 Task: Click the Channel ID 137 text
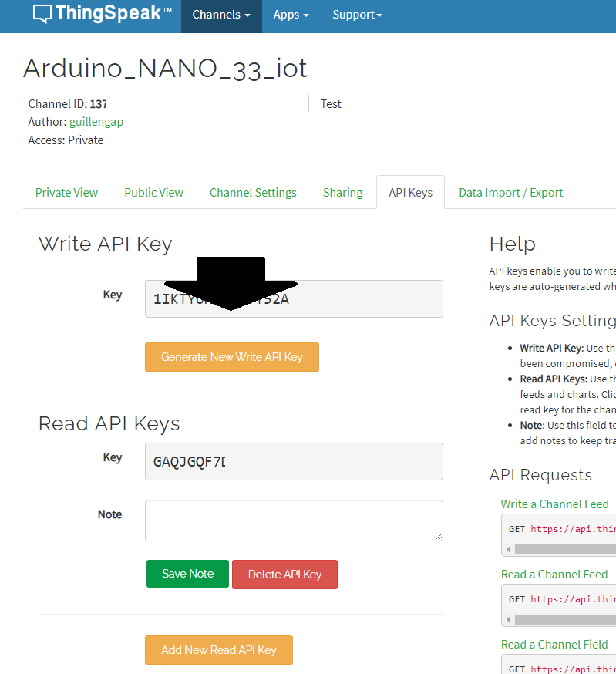[68, 104]
